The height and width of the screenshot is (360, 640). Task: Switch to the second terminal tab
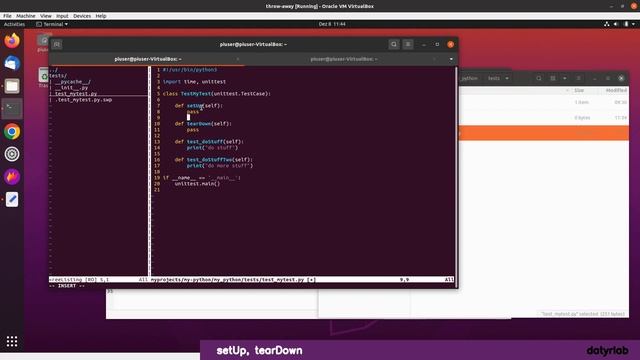click(x=344, y=59)
